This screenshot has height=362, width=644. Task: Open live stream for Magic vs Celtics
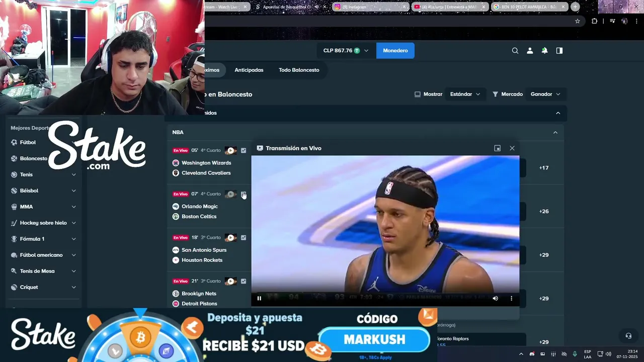(x=230, y=194)
